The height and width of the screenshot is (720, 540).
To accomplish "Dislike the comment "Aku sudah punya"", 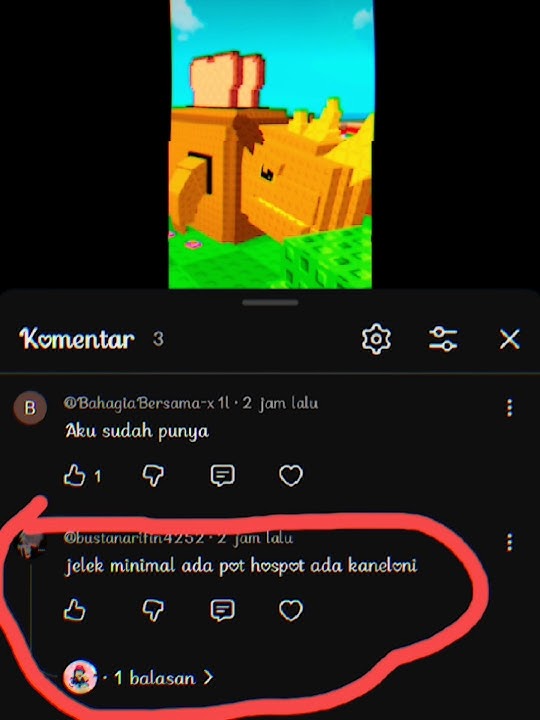I will (x=153, y=475).
